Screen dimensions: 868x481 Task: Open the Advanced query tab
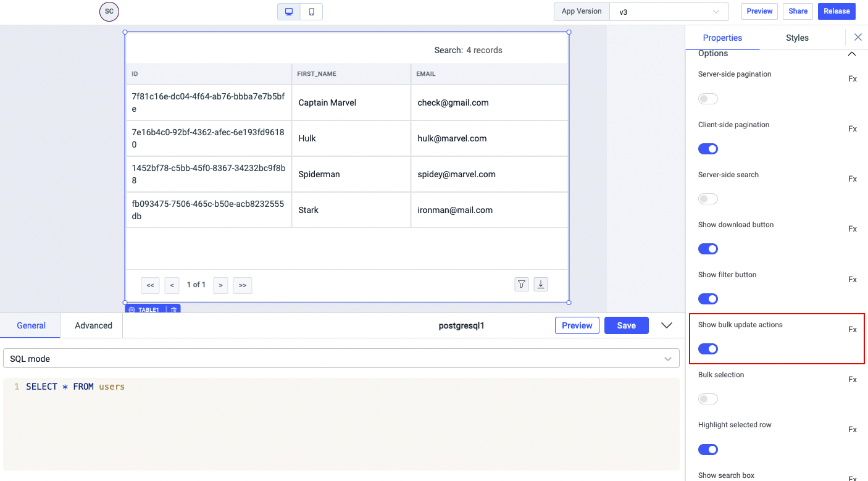point(93,325)
